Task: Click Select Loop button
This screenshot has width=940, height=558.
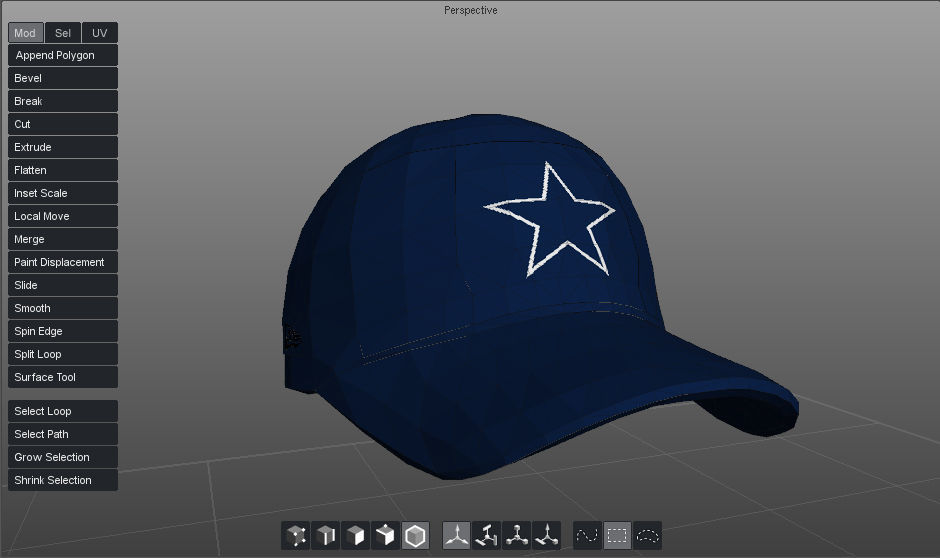Action: point(63,411)
